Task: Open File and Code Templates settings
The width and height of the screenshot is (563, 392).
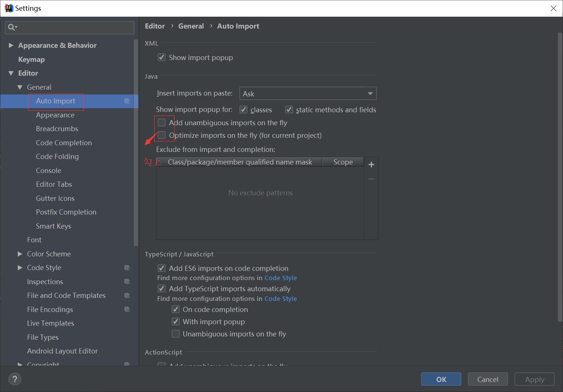Action: [x=66, y=295]
